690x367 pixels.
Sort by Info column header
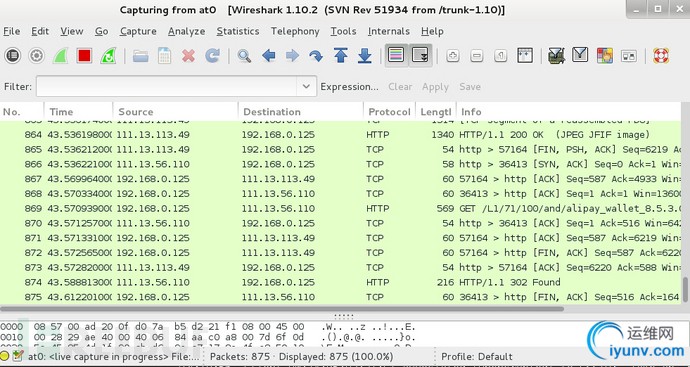tap(569, 112)
